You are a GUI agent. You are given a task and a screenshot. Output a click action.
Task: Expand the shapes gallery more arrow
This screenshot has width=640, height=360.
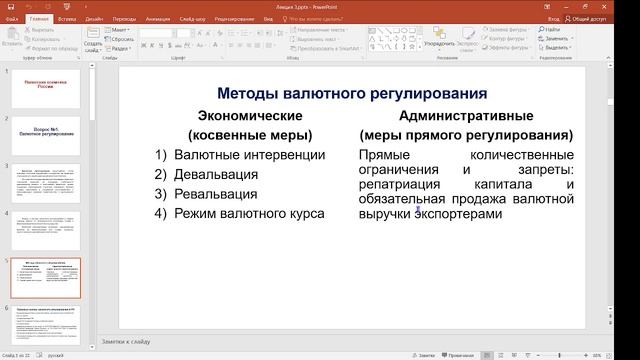[420, 47]
